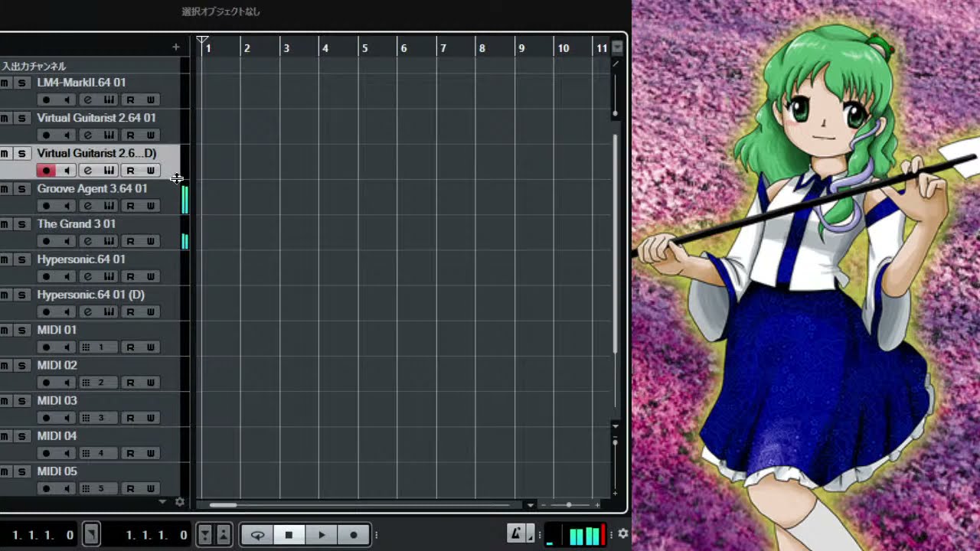This screenshot has height=551, width=980.
Task: Select the Groove Agent 3.64 01 track name
Action: point(92,188)
